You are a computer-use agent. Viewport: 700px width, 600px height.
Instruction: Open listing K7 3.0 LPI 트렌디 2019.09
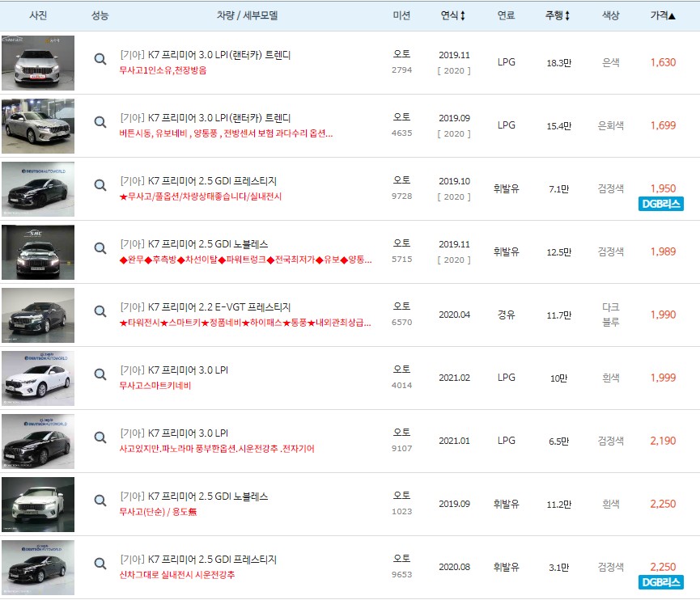click(x=206, y=118)
